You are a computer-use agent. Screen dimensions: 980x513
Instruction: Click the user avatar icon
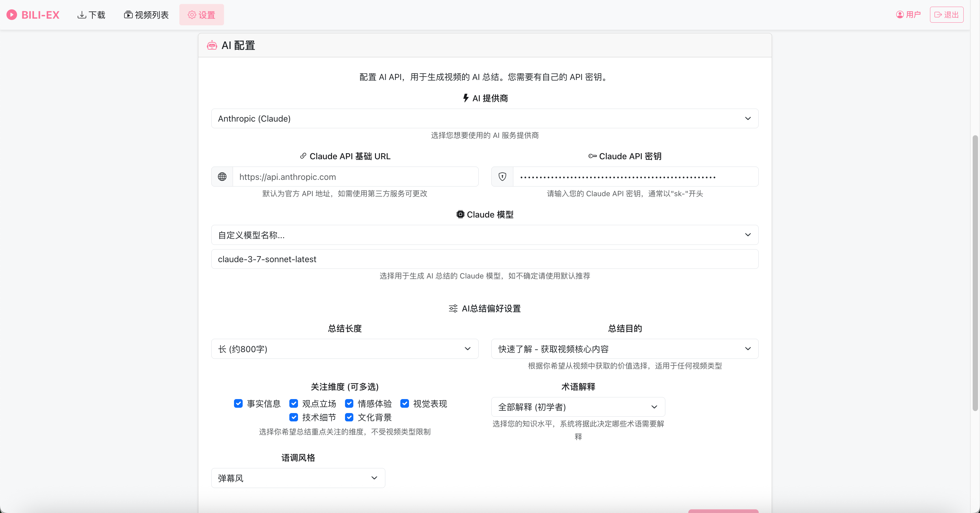900,15
